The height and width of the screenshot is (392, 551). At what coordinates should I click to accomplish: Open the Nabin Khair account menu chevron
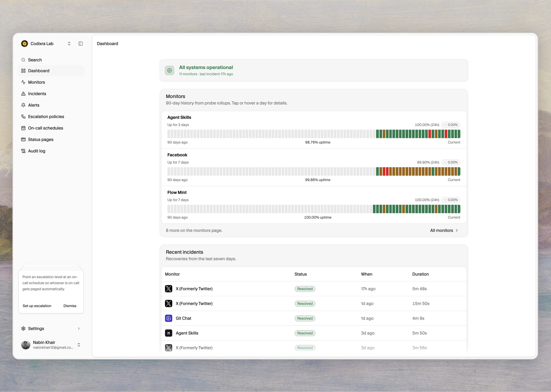(79, 345)
